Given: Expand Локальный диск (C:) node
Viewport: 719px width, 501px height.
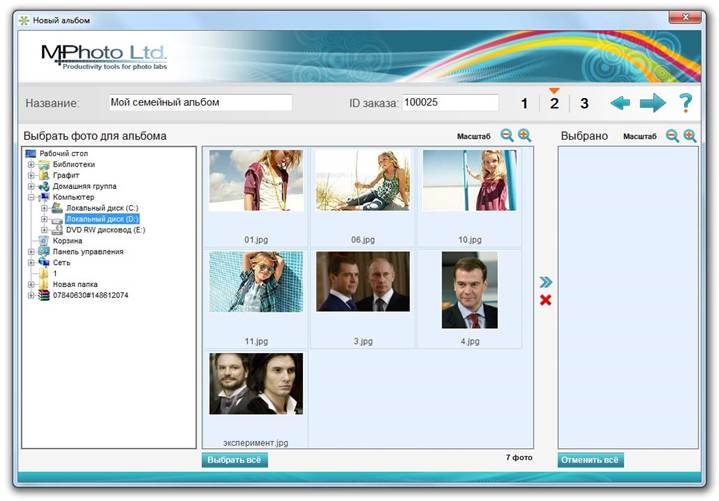Looking at the screenshot, I should click(x=44, y=208).
